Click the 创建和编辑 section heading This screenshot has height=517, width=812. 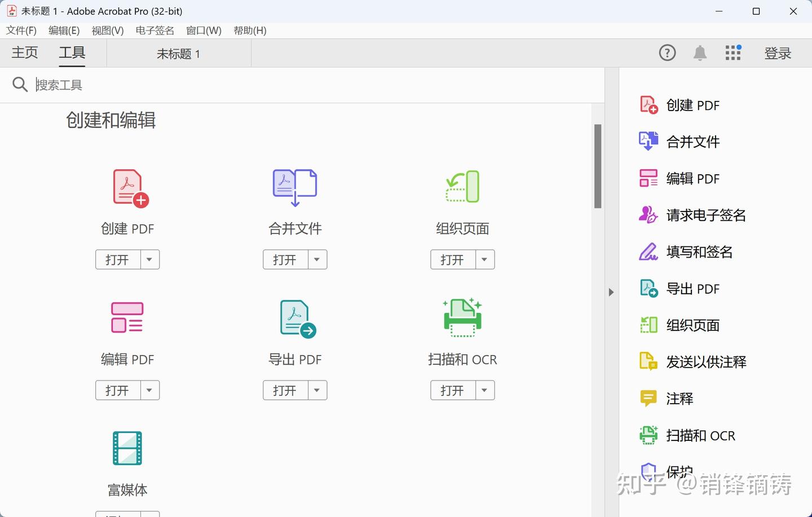[x=111, y=120]
